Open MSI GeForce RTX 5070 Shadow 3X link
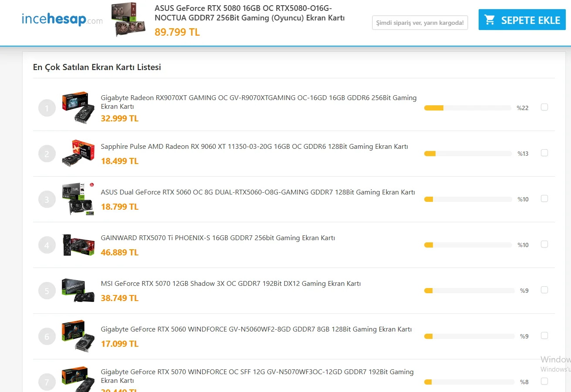Viewport: 571px width, 392px height. tap(231, 284)
